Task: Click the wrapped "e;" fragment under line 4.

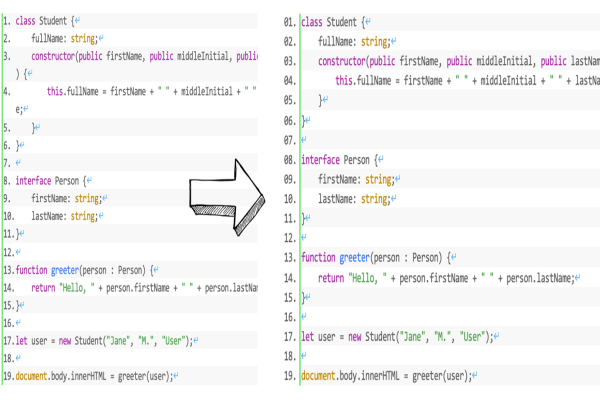Action: click(x=20, y=109)
